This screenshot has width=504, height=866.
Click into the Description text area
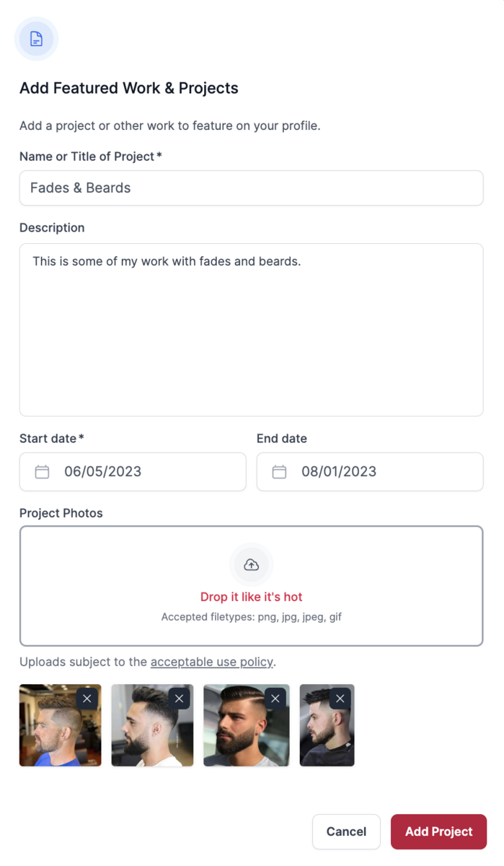pyautogui.click(x=251, y=330)
